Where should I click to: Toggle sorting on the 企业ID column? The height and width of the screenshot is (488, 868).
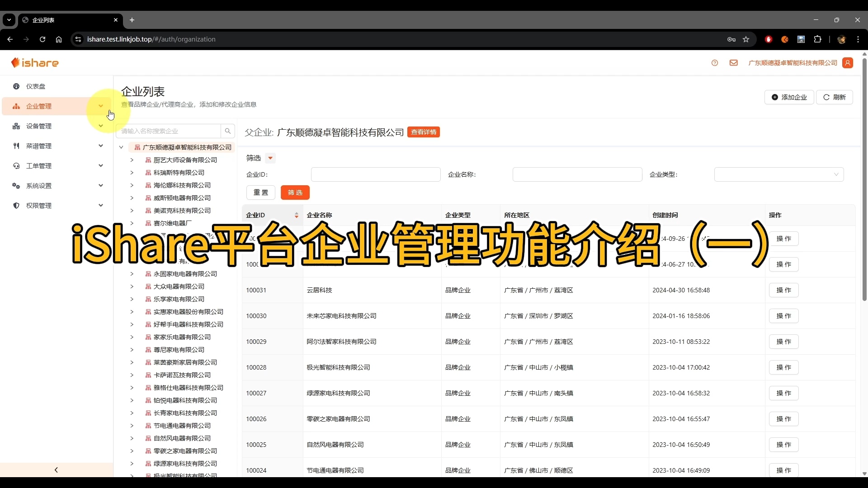(297, 216)
